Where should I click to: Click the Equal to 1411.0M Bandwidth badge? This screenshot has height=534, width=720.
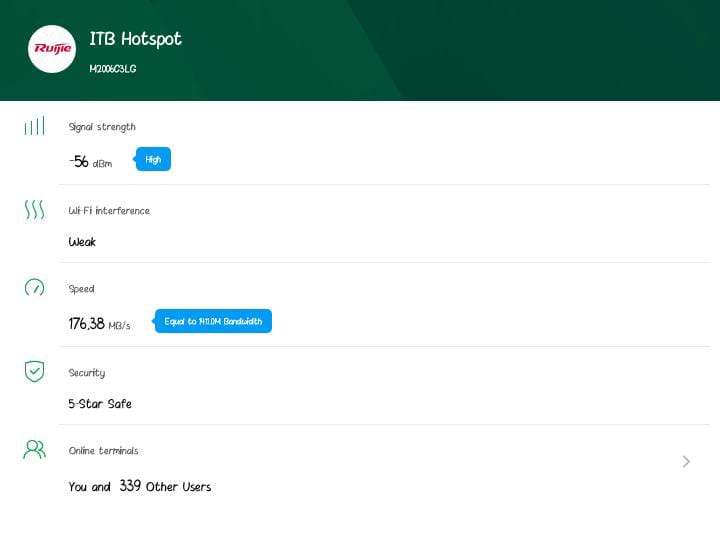tap(213, 321)
